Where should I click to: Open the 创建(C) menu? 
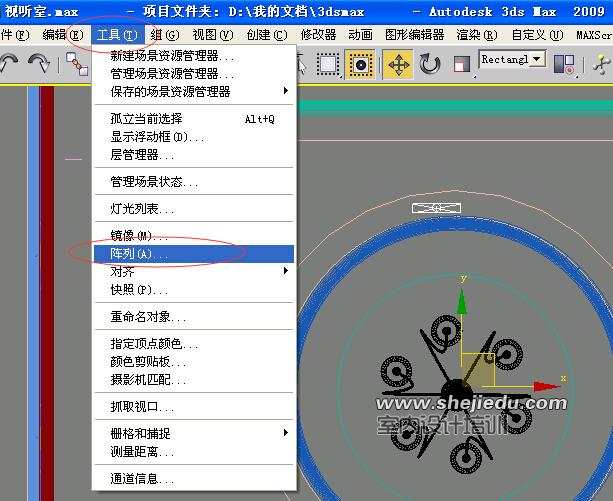pyautogui.click(x=267, y=35)
